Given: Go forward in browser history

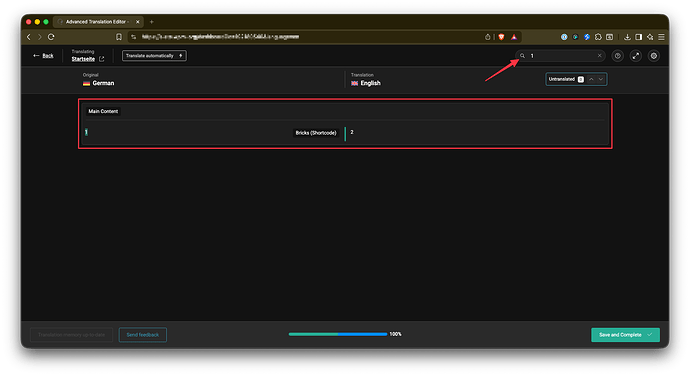Looking at the screenshot, I should click(40, 37).
